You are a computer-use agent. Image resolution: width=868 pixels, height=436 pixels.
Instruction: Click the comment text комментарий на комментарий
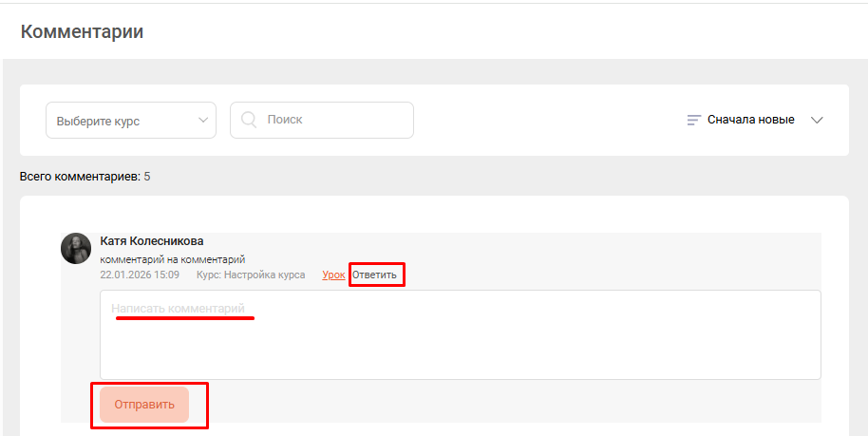pos(173,258)
